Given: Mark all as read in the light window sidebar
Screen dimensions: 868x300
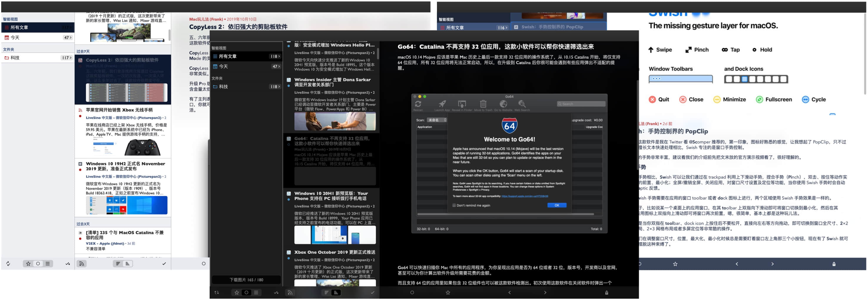Looking at the screenshot, I should (68, 263).
